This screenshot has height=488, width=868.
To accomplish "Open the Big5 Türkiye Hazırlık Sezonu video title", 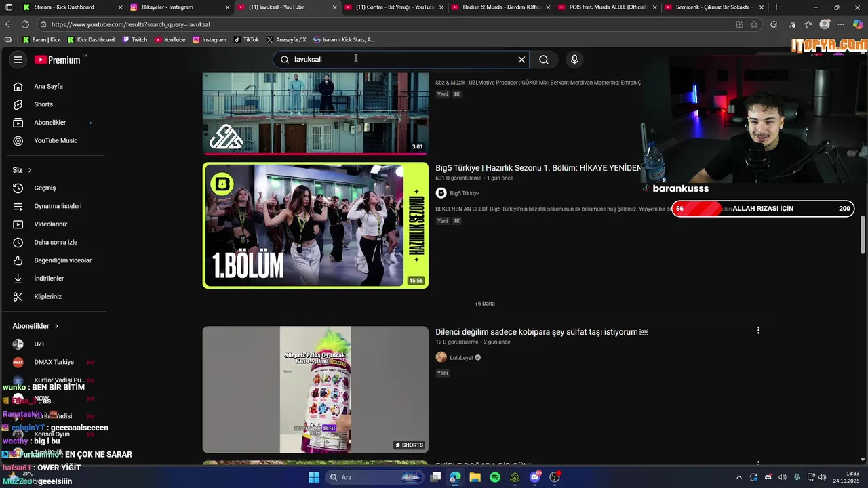I will (538, 167).
